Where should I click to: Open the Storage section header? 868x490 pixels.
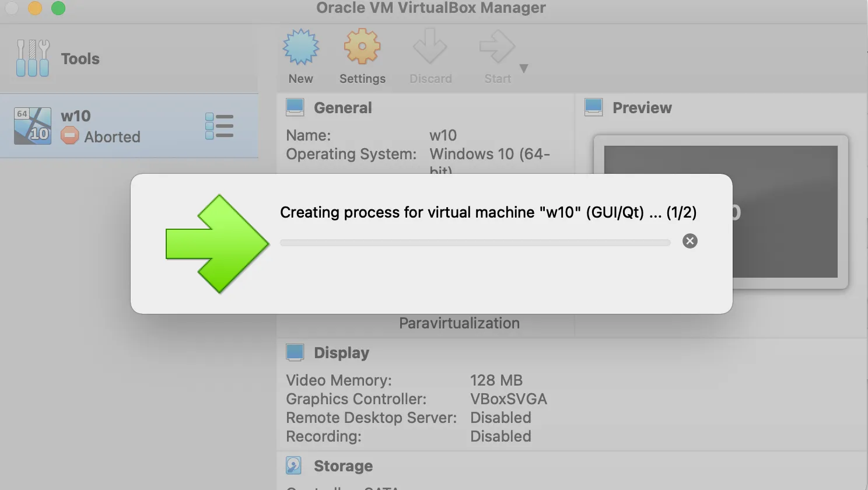click(343, 466)
